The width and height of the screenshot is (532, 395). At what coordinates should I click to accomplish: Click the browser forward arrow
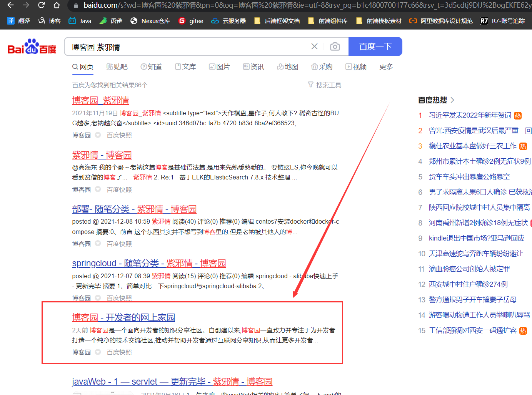(x=26, y=5)
